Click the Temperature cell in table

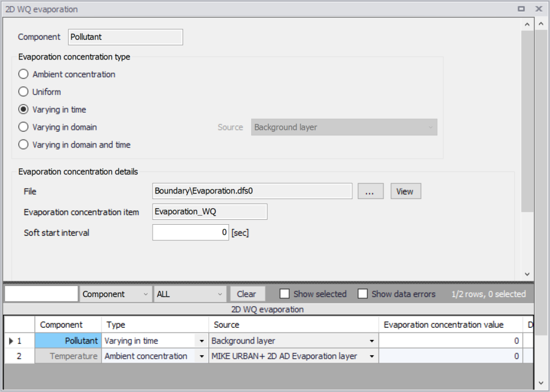68,356
